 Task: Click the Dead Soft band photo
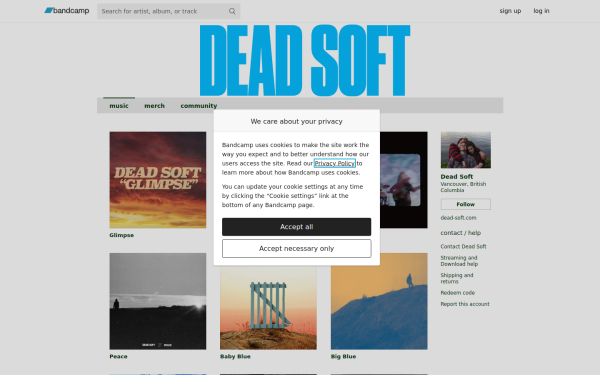pos(466,150)
